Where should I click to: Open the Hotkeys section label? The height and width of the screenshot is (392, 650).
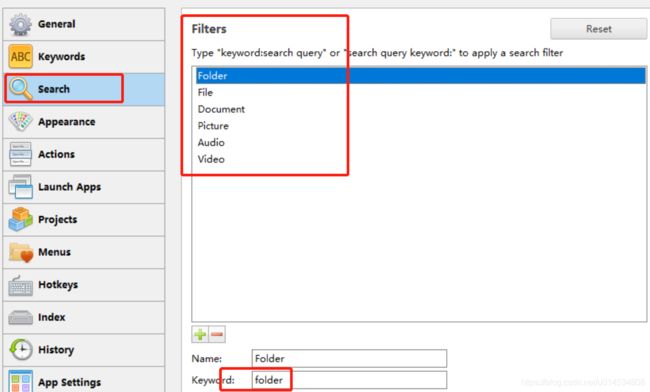coord(58,285)
